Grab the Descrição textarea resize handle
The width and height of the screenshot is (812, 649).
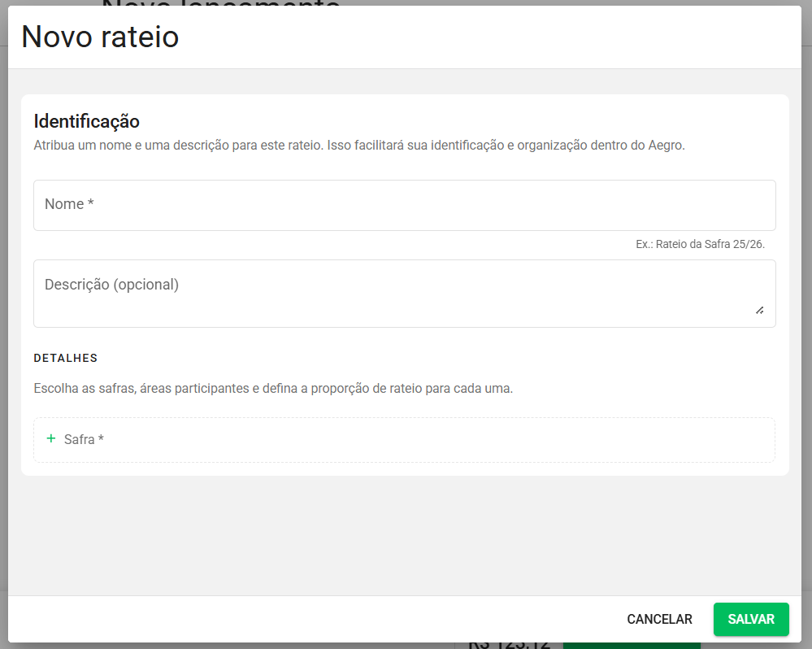coord(759,310)
